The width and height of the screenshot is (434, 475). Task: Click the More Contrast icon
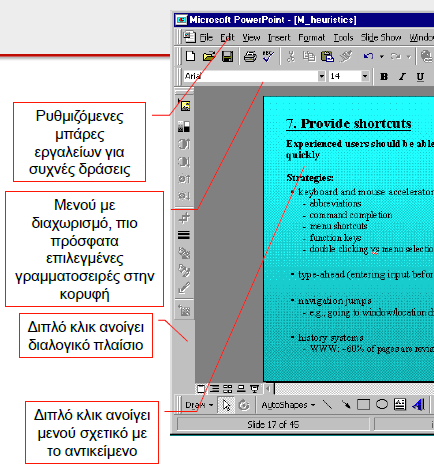pos(184,144)
